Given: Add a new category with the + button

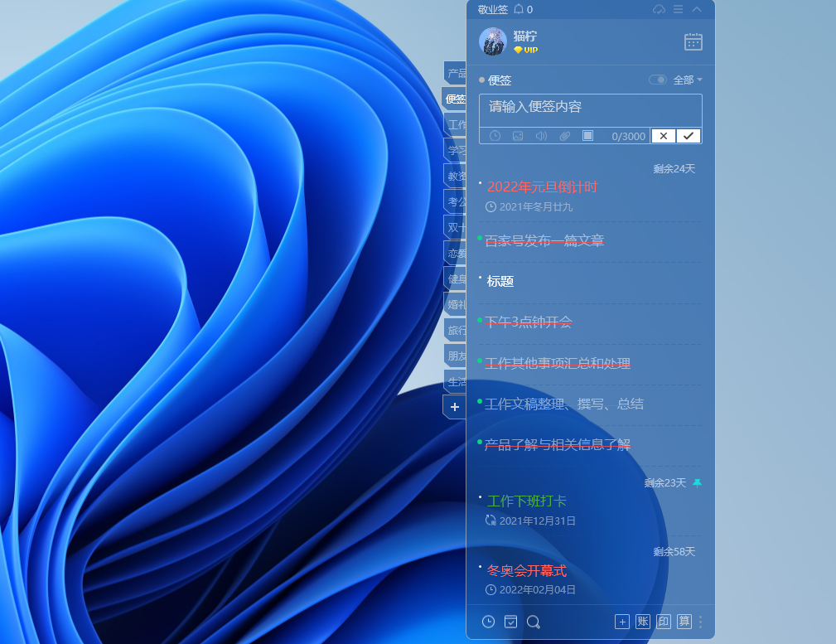Looking at the screenshot, I should pos(454,407).
